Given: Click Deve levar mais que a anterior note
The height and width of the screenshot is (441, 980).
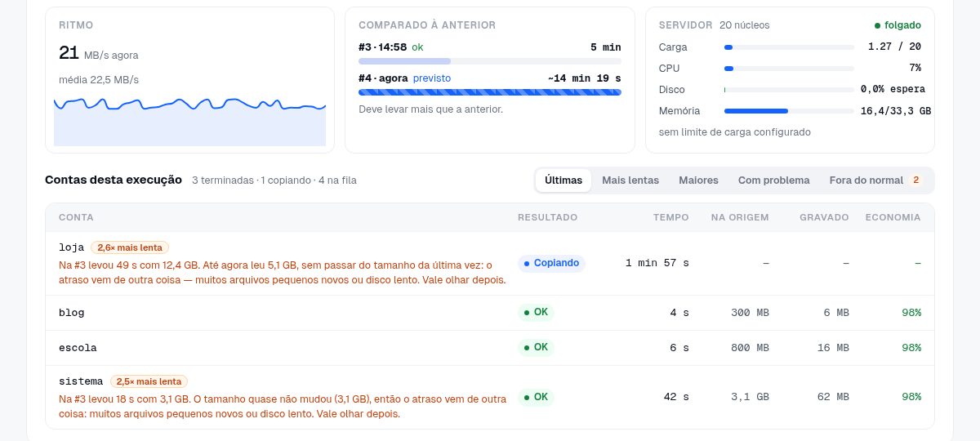Looking at the screenshot, I should (x=430, y=109).
